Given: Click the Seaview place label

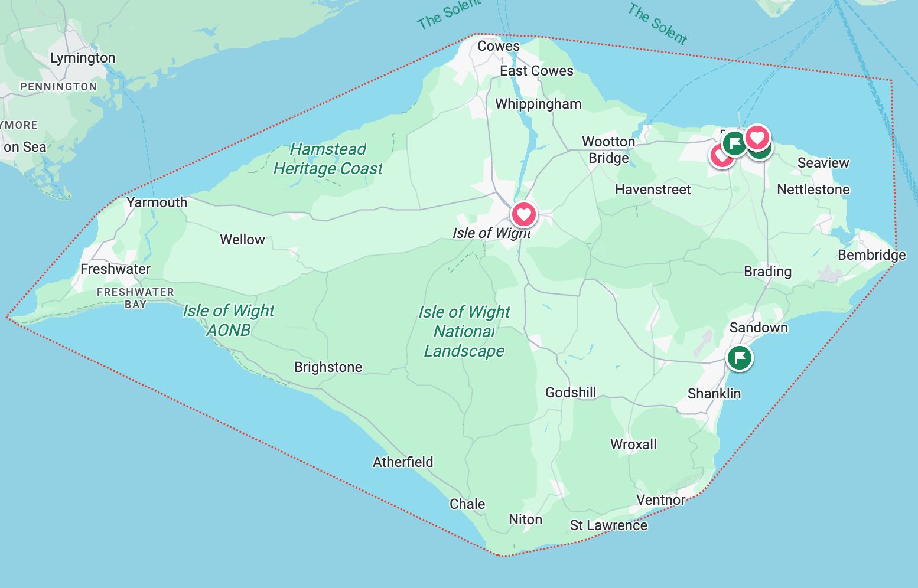Looking at the screenshot, I should pos(823,163).
